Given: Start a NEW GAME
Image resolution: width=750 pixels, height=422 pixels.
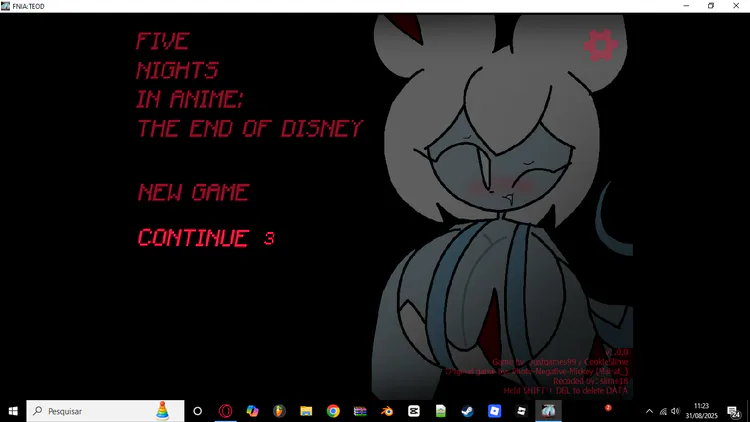Looking at the screenshot, I should click(x=194, y=192).
